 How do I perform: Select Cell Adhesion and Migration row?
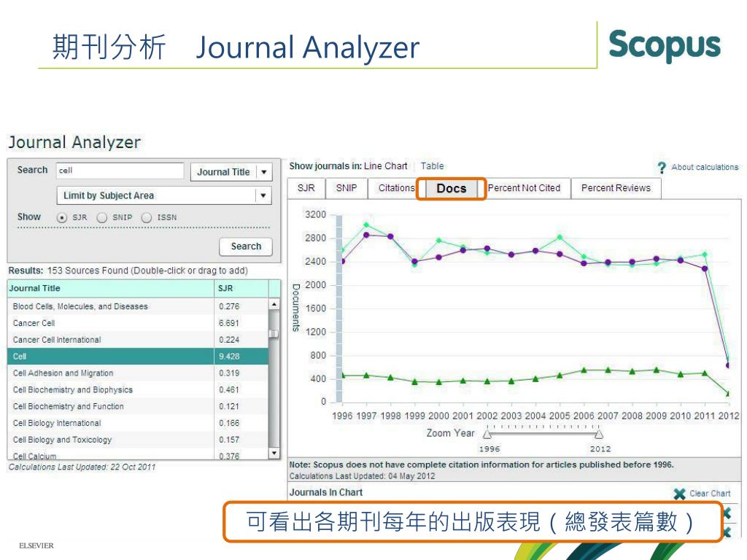(138, 373)
